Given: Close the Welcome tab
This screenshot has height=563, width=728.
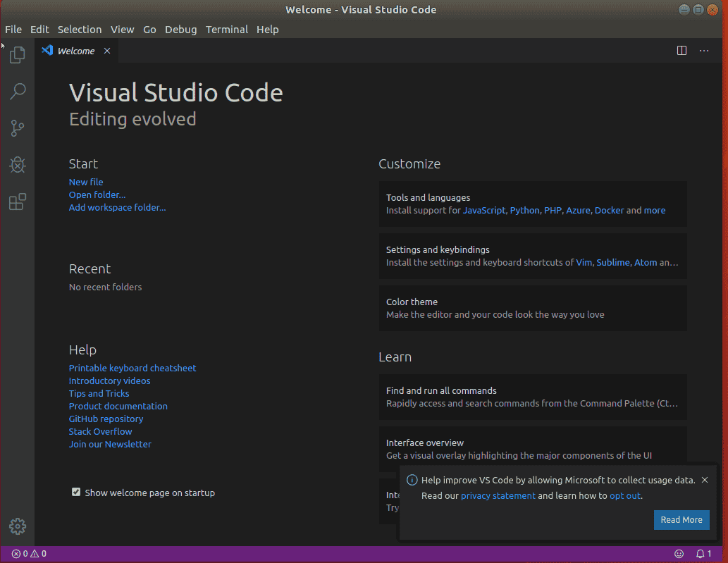Looking at the screenshot, I should point(107,51).
